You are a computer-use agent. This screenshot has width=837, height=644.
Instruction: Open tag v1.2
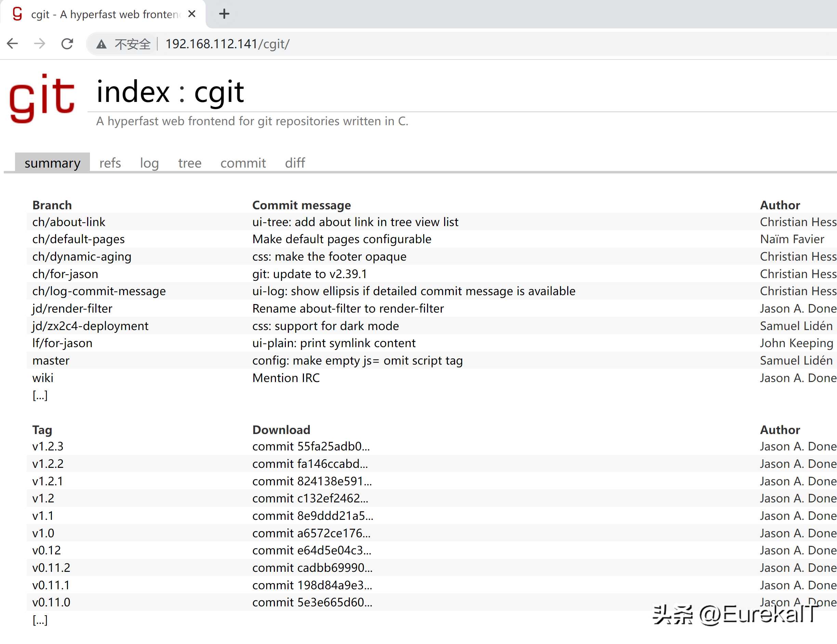43,498
